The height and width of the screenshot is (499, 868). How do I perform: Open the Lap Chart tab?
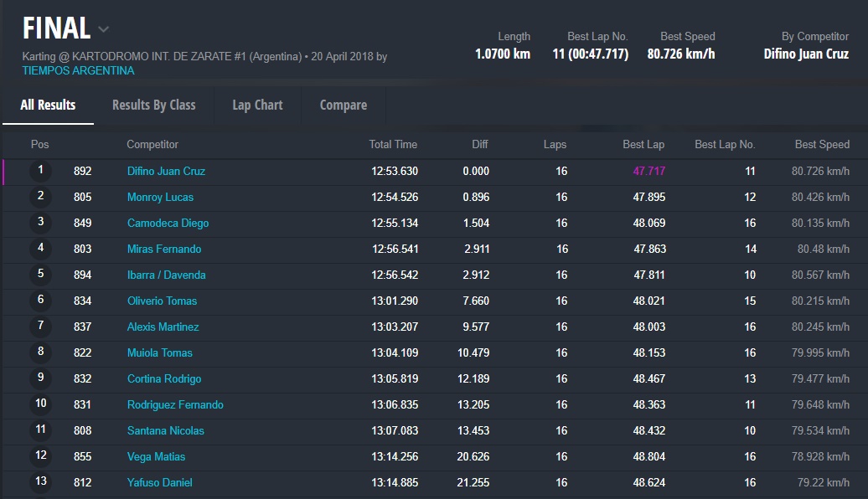pyautogui.click(x=257, y=105)
